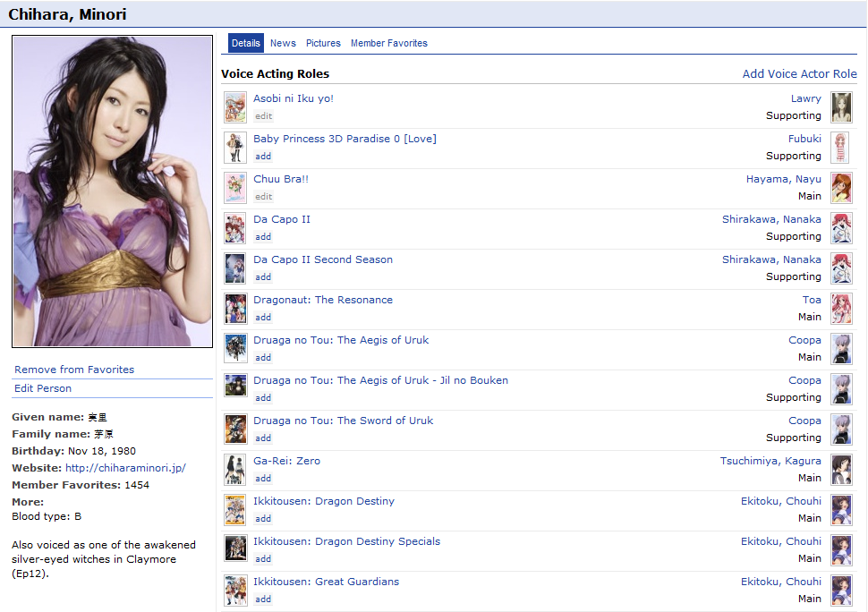Open Toa character link
868x612 pixels.
pyautogui.click(x=813, y=300)
